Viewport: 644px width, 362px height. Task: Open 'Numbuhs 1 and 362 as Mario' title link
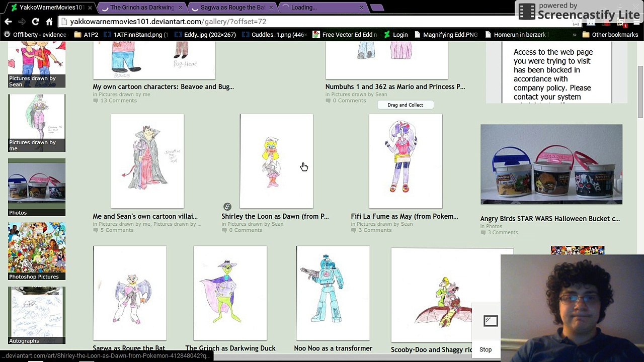395,86
